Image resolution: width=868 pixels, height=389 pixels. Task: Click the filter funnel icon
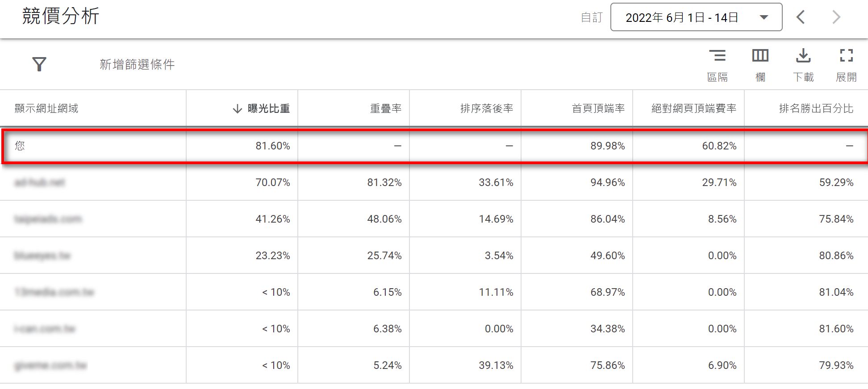coord(39,64)
